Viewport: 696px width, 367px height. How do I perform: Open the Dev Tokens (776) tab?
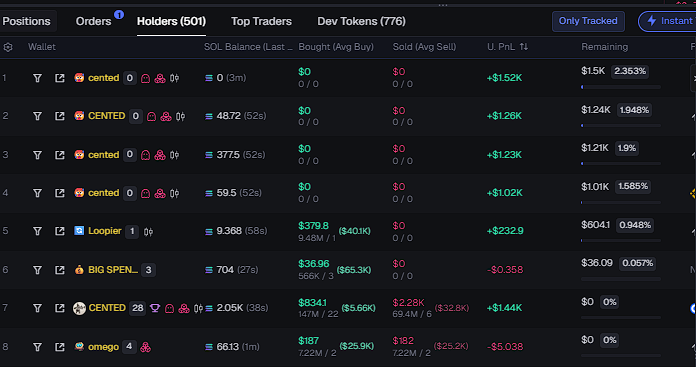click(361, 21)
